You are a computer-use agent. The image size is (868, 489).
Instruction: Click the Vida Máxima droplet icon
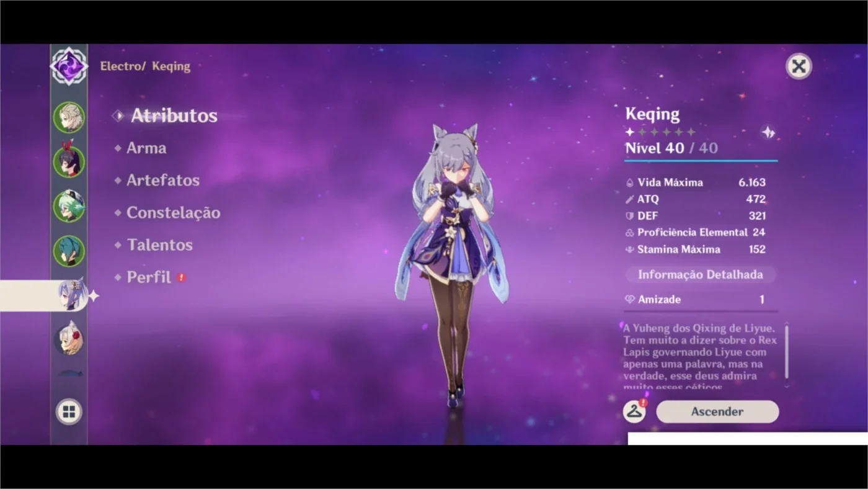click(x=629, y=182)
